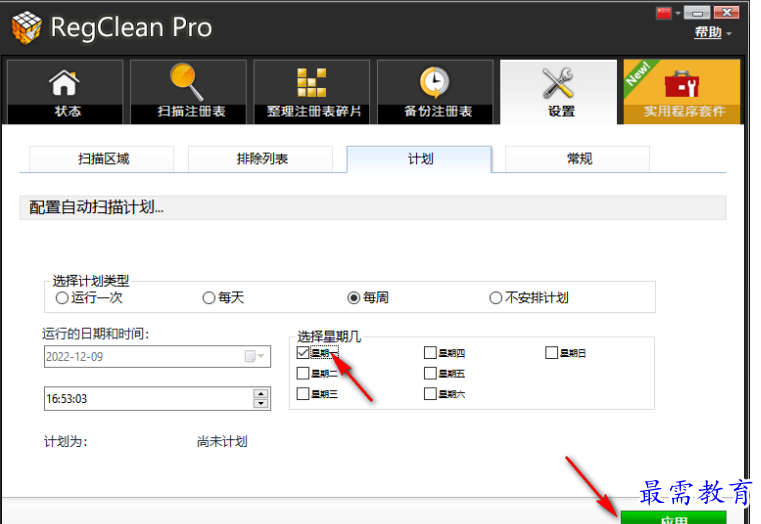Select the 每周 radio button
The width and height of the screenshot is (761, 524).
tap(354, 298)
